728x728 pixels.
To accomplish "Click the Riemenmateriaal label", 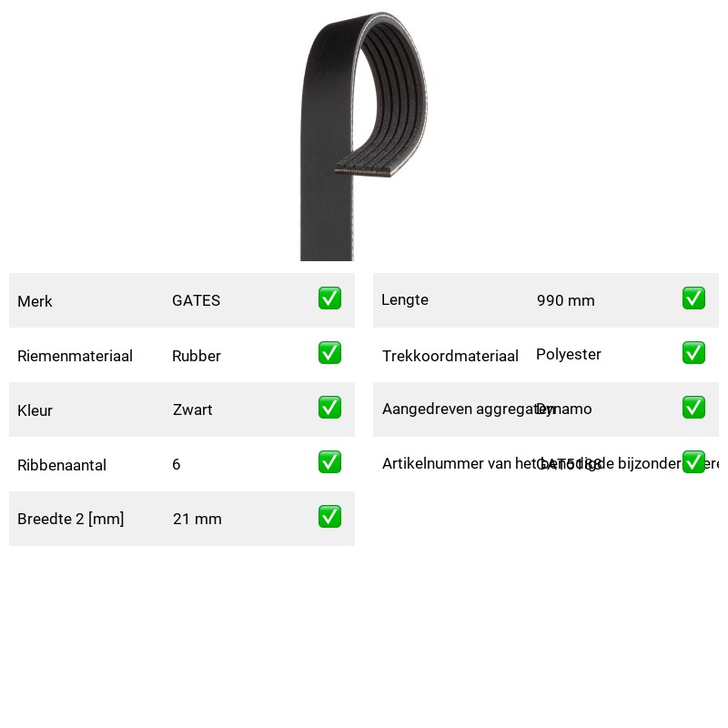I will pyautogui.click(x=75, y=356).
